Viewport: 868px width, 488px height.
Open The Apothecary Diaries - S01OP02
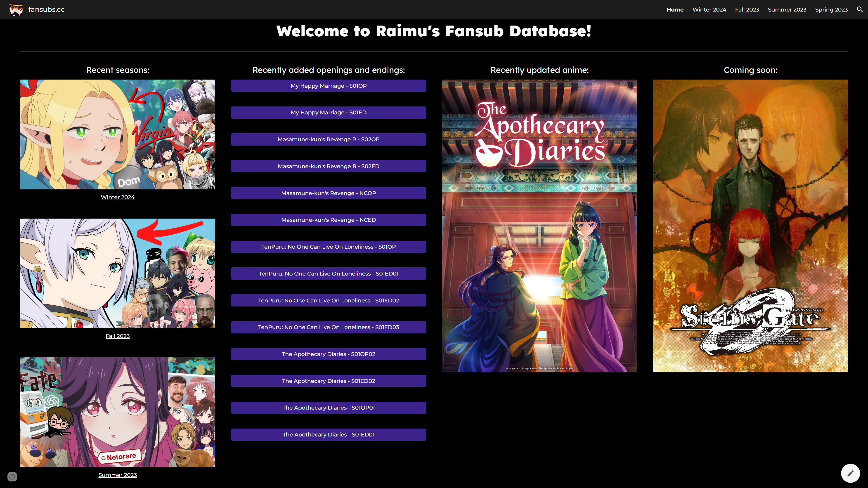click(x=328, y=354)
